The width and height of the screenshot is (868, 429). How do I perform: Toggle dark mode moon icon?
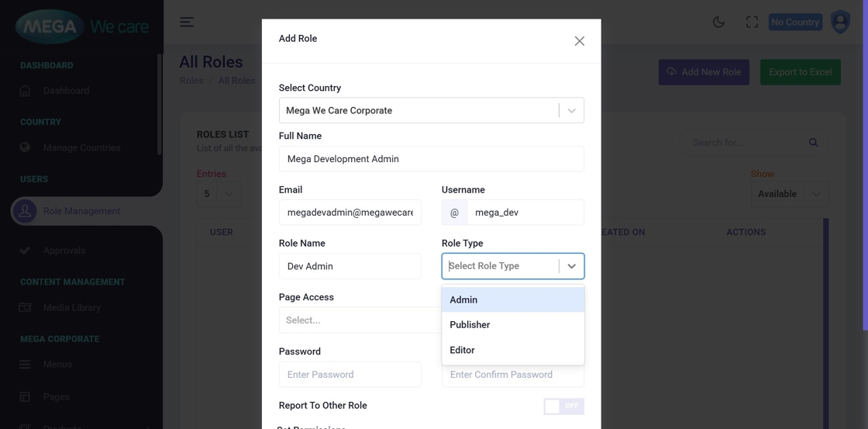(x=718, y=22)
